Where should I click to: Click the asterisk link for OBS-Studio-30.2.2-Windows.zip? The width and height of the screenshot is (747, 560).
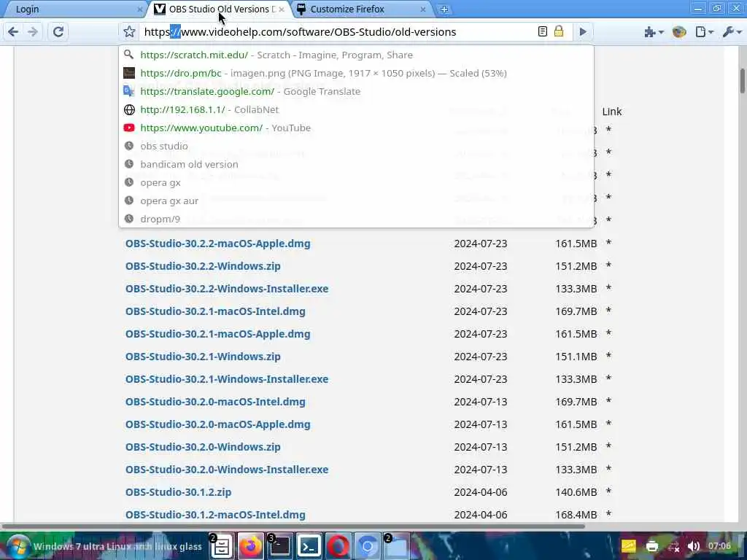tap(608, 265)
